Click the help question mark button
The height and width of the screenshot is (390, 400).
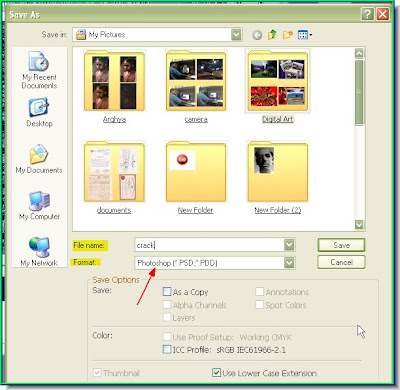[367, 14]
